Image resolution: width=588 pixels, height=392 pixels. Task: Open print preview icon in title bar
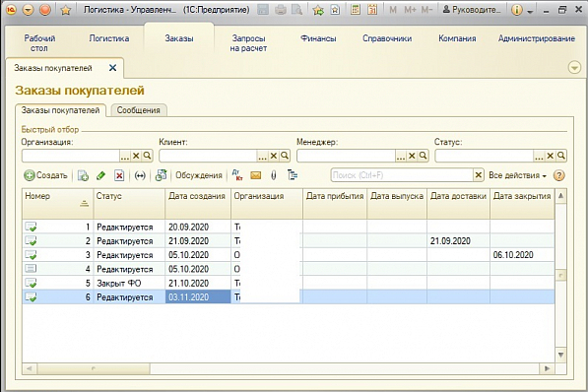tap(296, 10)
